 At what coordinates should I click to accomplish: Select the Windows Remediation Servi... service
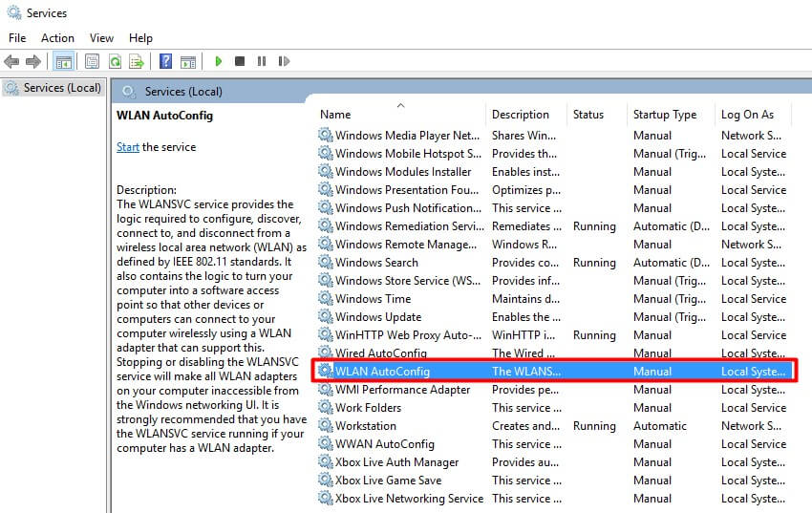[x=553, y=226]
